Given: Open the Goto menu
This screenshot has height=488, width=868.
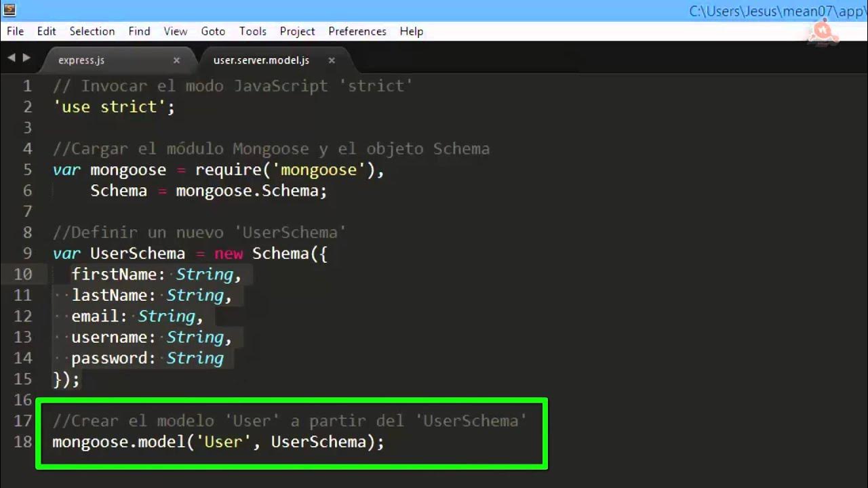Looking at the screenshot, I should click(213, 31).
